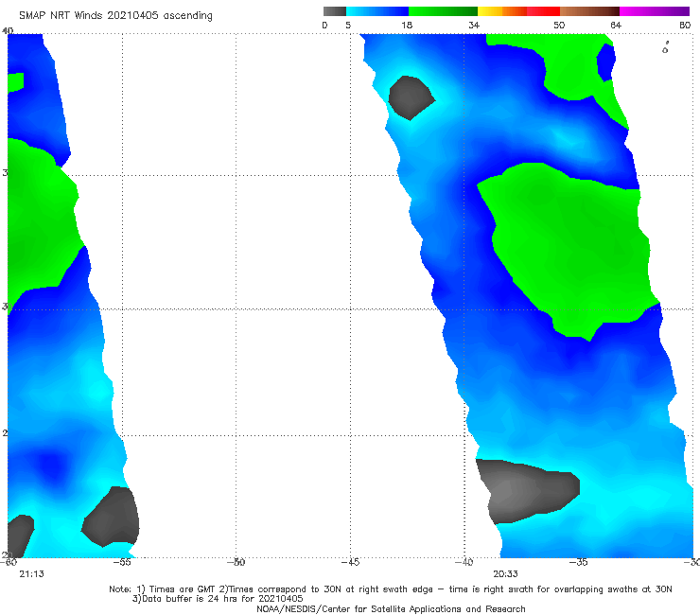700x615 pixels.
Task: Click the note '3)Data buffer is 24 hrs for 20210405'
Action: tap(218, 599)
